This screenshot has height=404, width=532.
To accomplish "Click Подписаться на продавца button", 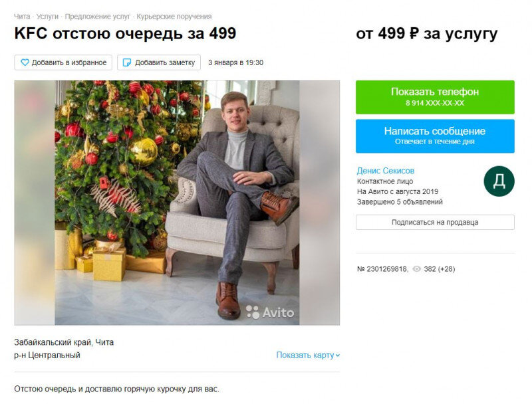I will pyautogui.click(x=435, y=223).
